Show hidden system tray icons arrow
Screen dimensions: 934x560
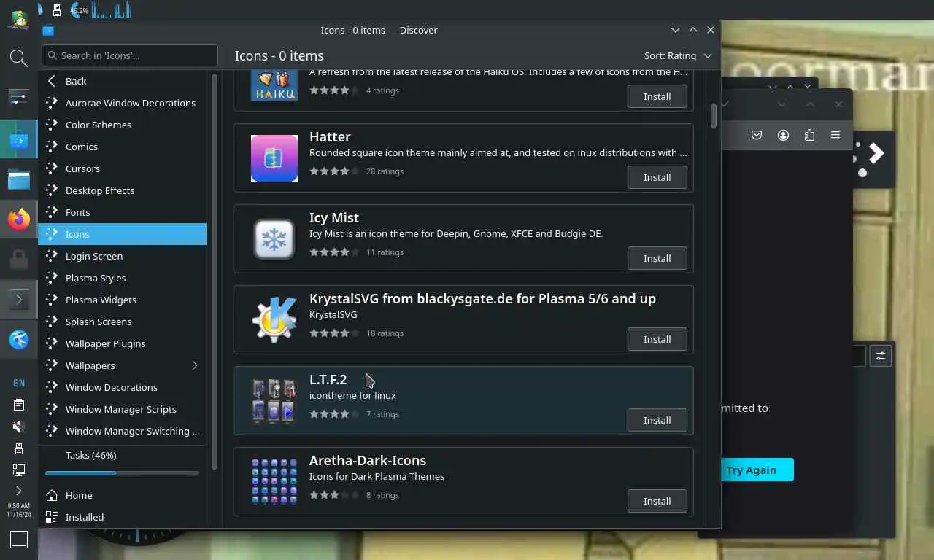19,491
